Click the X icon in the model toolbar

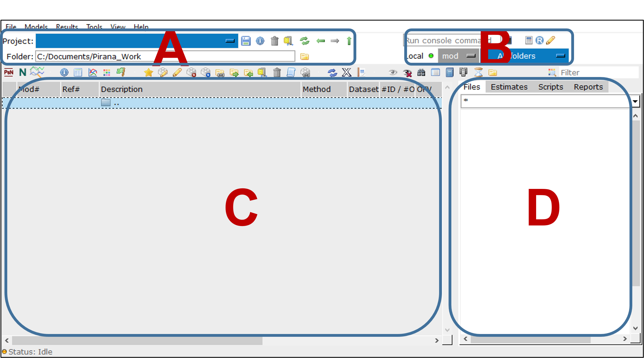tap(347, 72)
